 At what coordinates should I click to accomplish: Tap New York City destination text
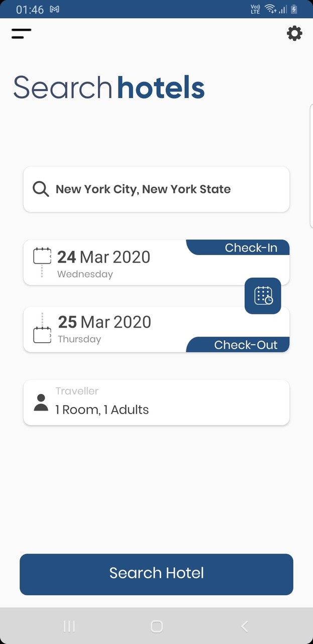pyautogui.click(x=143, y=189)
